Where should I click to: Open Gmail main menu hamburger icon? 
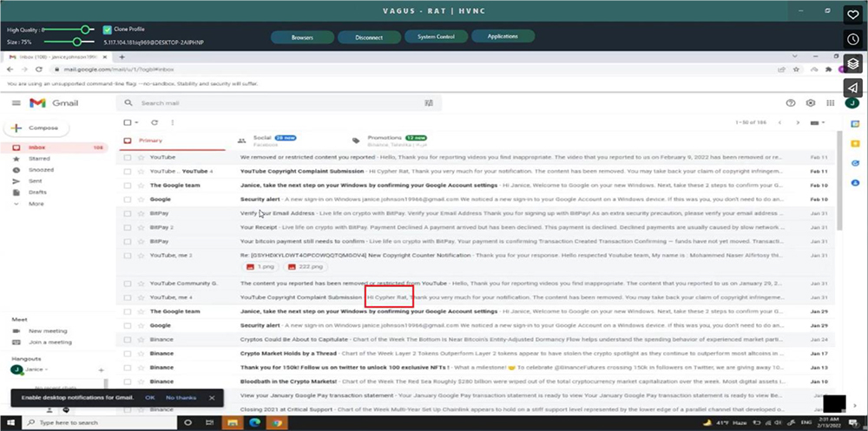coord(16,103)
